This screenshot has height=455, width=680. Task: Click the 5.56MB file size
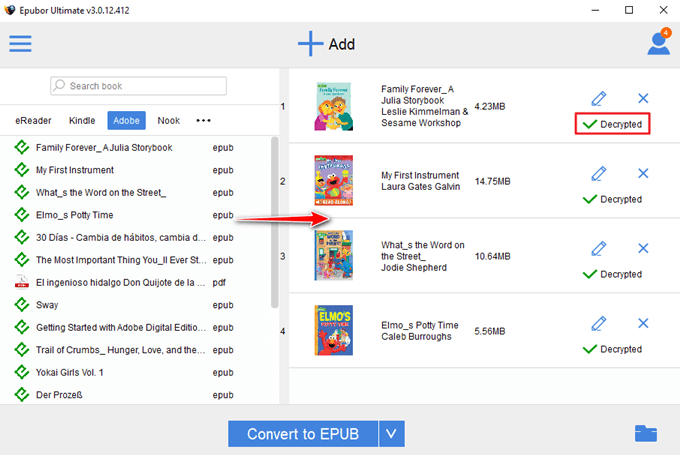pyautogui.click(x=490, y=331)
